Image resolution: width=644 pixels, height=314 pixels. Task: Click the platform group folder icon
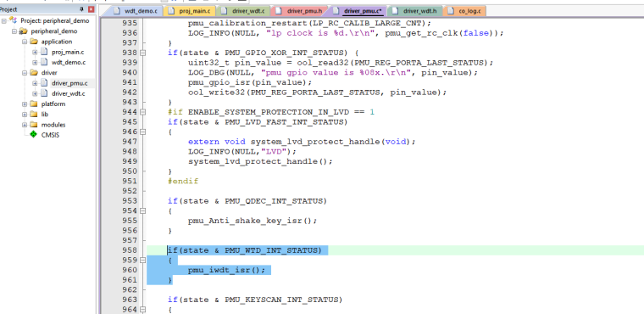click(34, 104)
